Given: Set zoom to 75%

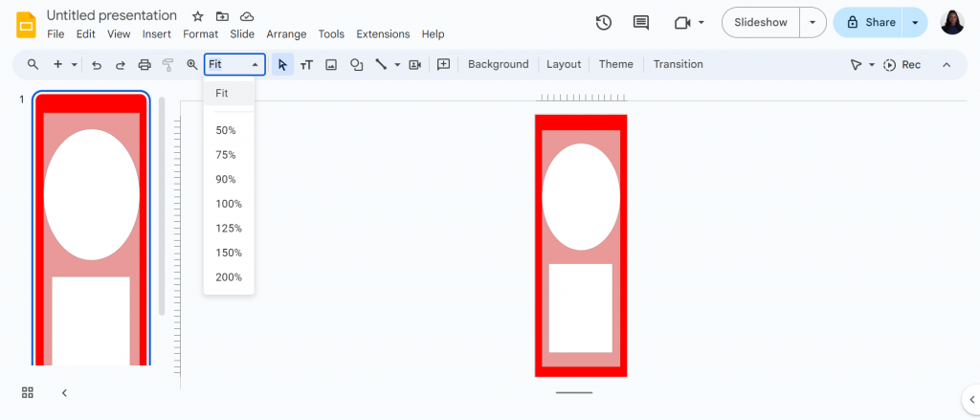Looking at the screenshot, I should coord(229,155).
